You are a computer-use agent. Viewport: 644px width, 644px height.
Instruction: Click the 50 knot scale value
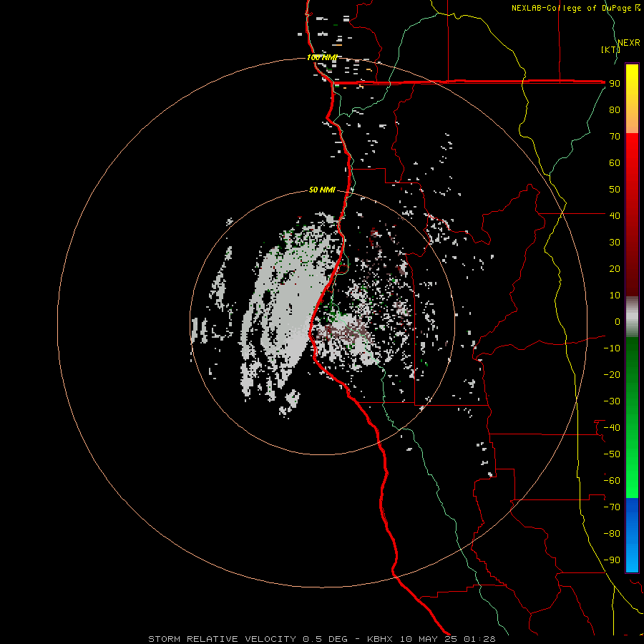coord(615,190)
